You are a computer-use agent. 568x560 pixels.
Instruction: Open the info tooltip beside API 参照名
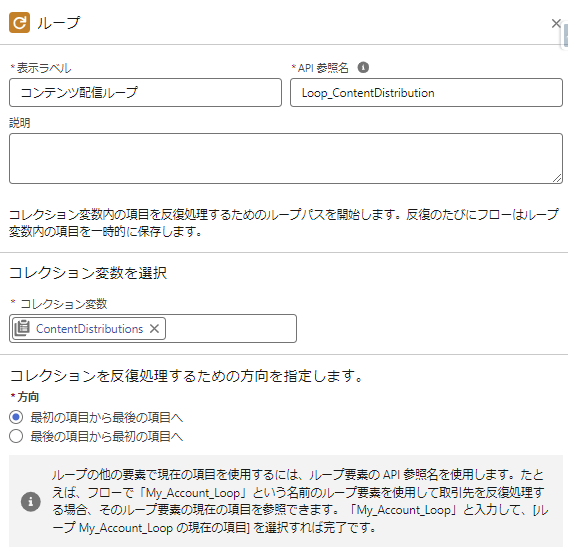tap(363, 67)
